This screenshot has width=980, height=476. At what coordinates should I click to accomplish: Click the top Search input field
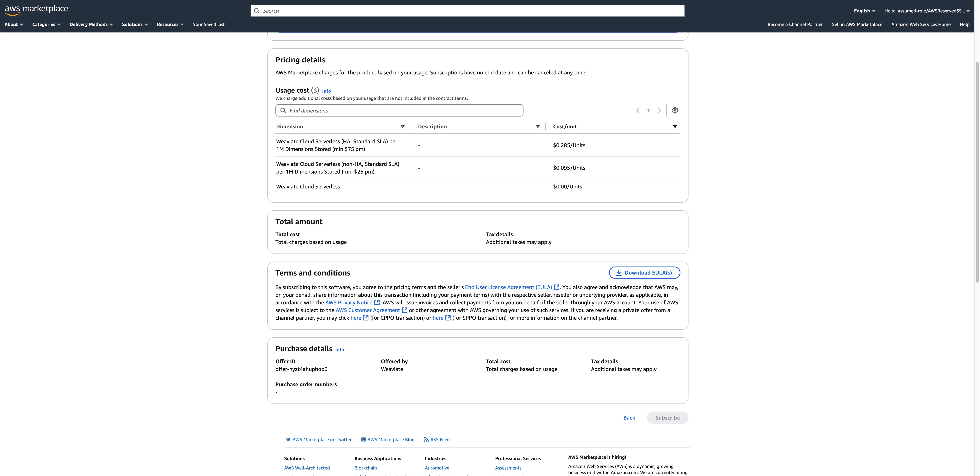[468, 11]
